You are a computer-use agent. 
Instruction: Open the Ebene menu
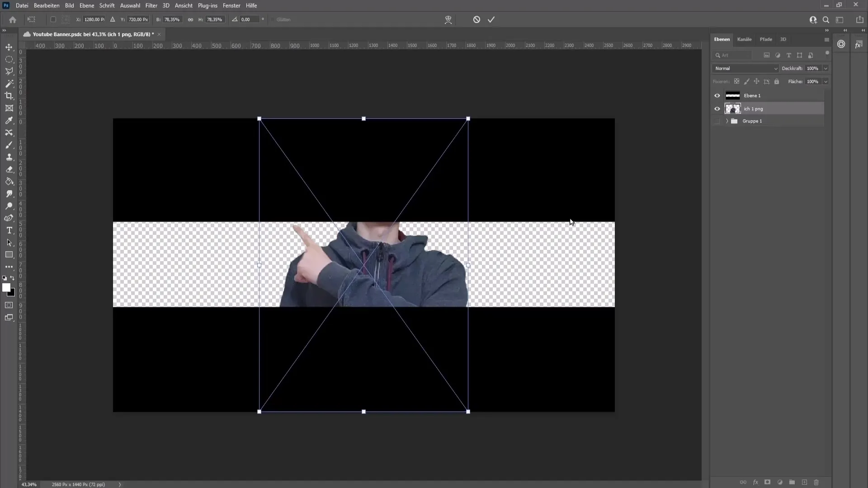[x=87, y=5]
